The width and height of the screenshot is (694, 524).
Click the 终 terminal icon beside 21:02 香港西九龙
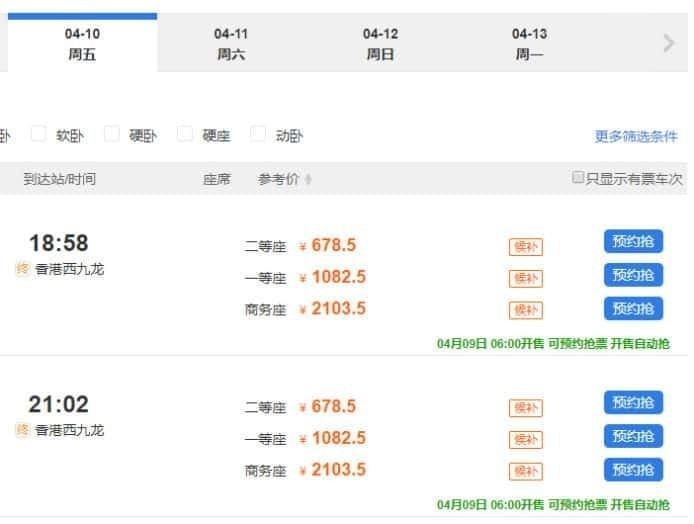point(23,429)
